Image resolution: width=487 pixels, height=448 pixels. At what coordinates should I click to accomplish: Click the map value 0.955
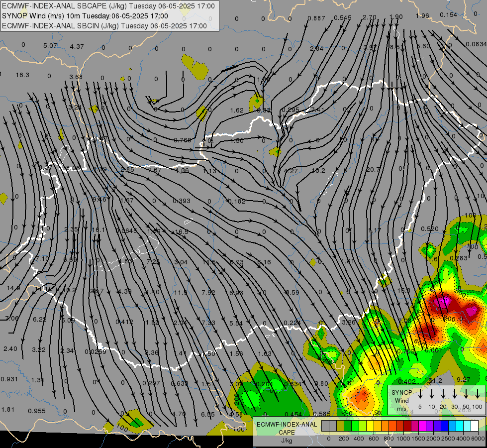(x=37, y=411)
